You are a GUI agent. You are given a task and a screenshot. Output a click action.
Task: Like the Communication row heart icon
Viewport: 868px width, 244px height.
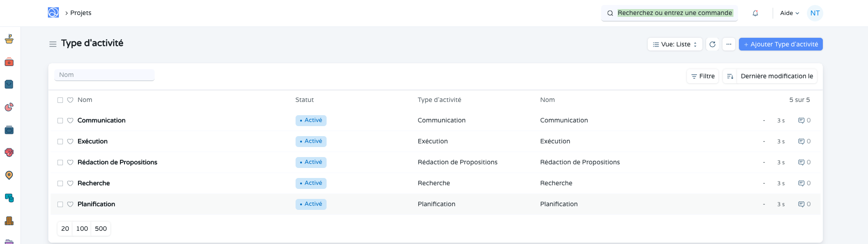[70, 121]
